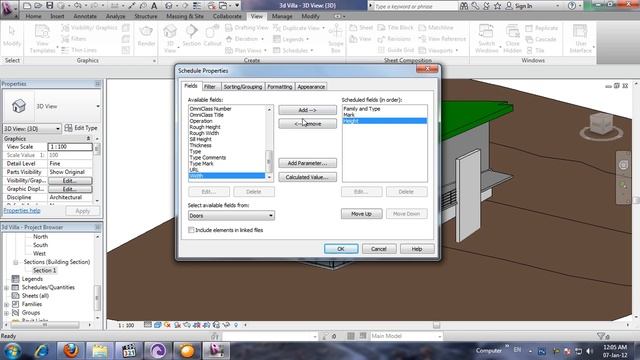Viewport: 640px width, 360px height.
Task: Open the 3D View: {3D} instance dropdown
Action: [32, 129]
